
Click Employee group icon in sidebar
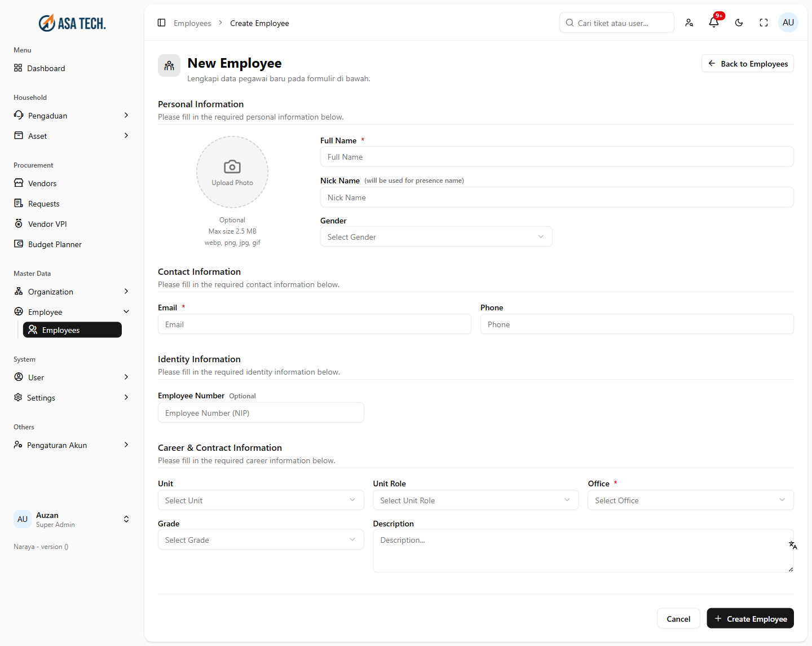[x=19, y=311]
